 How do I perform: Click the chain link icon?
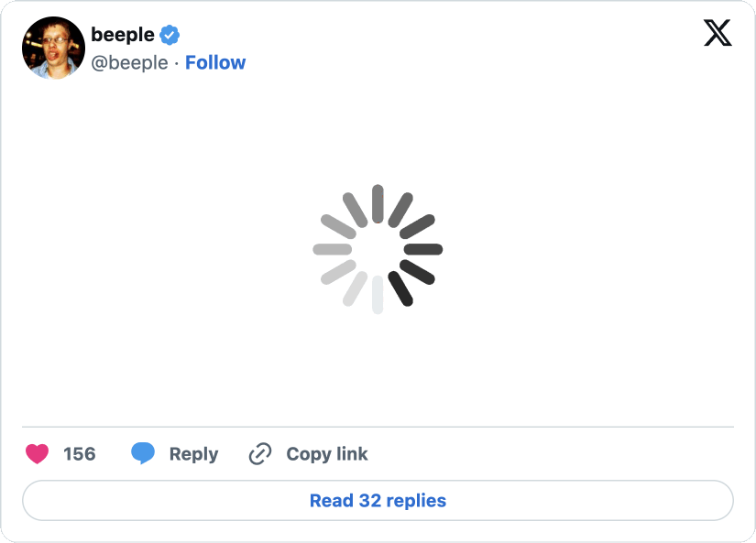click(x=260, y=454)
